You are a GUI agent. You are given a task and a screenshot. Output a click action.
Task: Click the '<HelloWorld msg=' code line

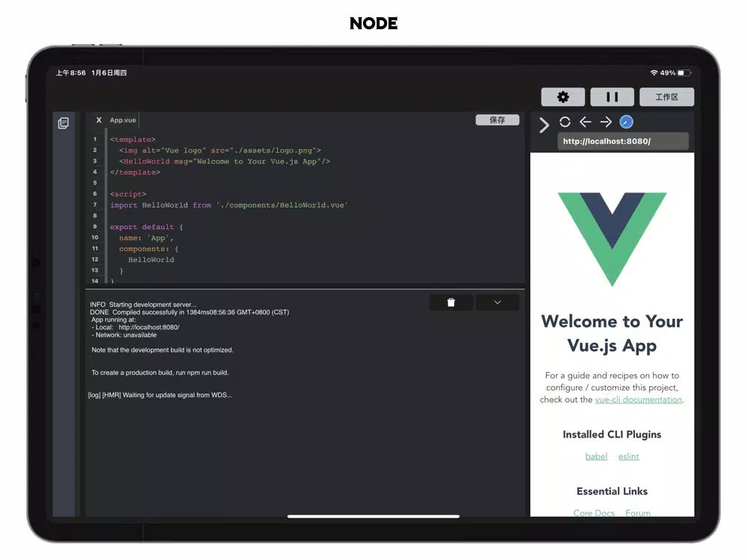point(224,161)
